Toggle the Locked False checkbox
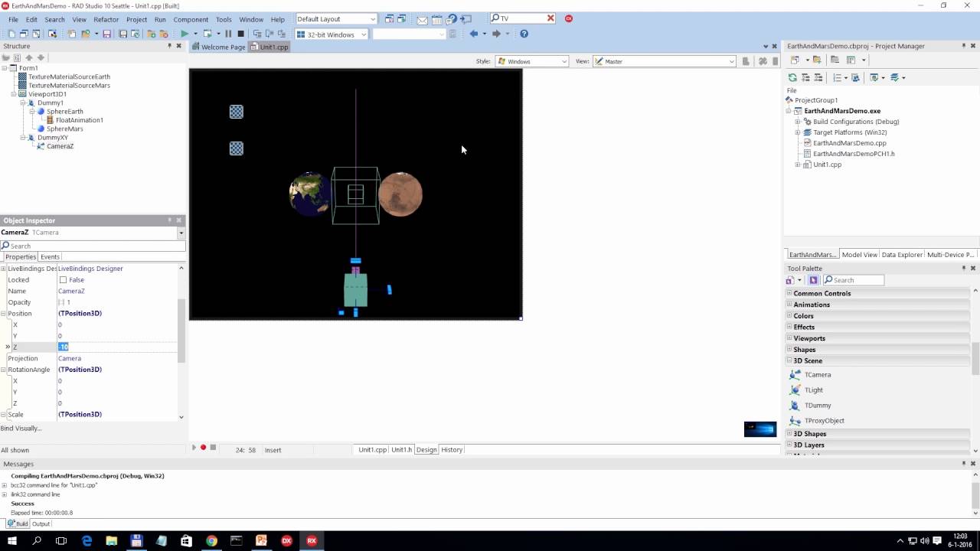The width and height of the screenshot is (980, 551). click(x=63, y=280)
